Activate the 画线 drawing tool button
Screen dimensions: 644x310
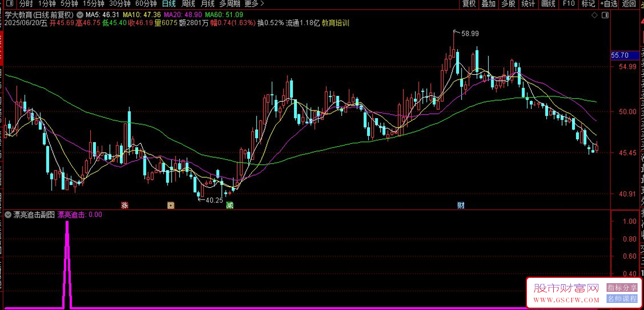(x=549, y=4)
